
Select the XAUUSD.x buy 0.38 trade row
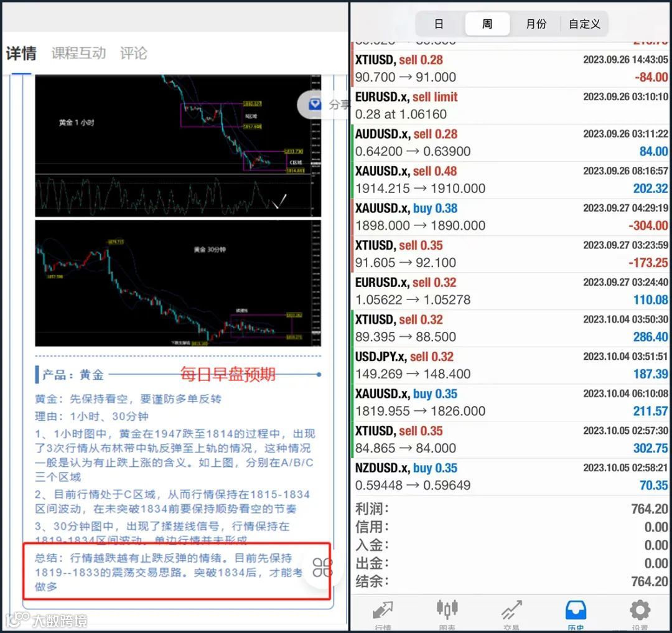[511, 217]
